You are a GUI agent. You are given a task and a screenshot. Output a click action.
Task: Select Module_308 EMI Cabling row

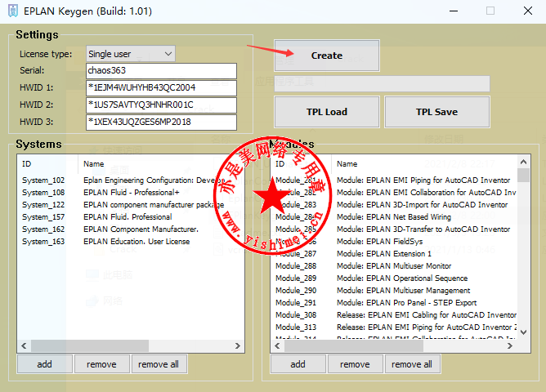[394, 314]
